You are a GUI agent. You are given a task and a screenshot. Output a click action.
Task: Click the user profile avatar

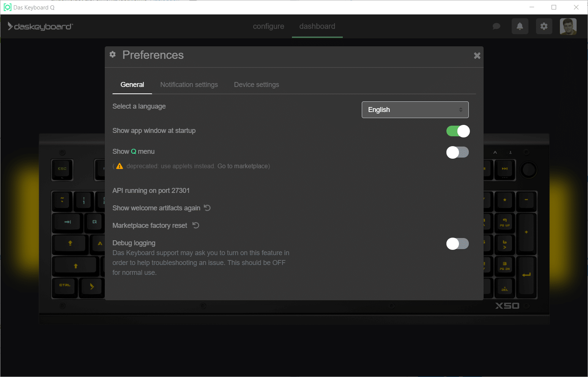pyautogui.click(x=568, y=26)
